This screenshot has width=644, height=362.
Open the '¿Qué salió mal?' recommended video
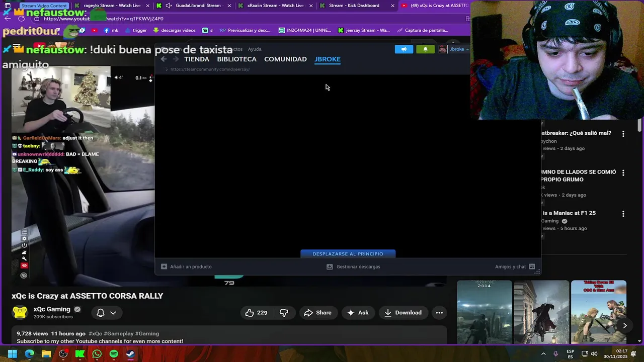pos(576,133)
